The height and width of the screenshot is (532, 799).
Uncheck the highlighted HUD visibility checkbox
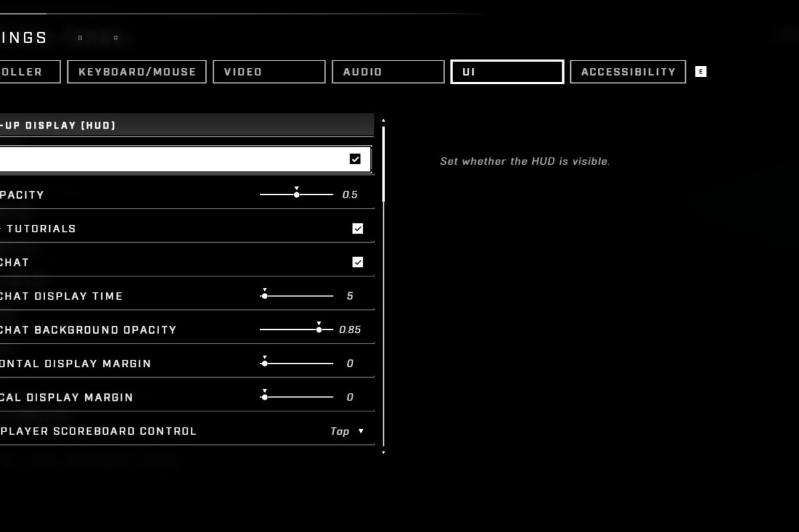click(x=355, y=159)
